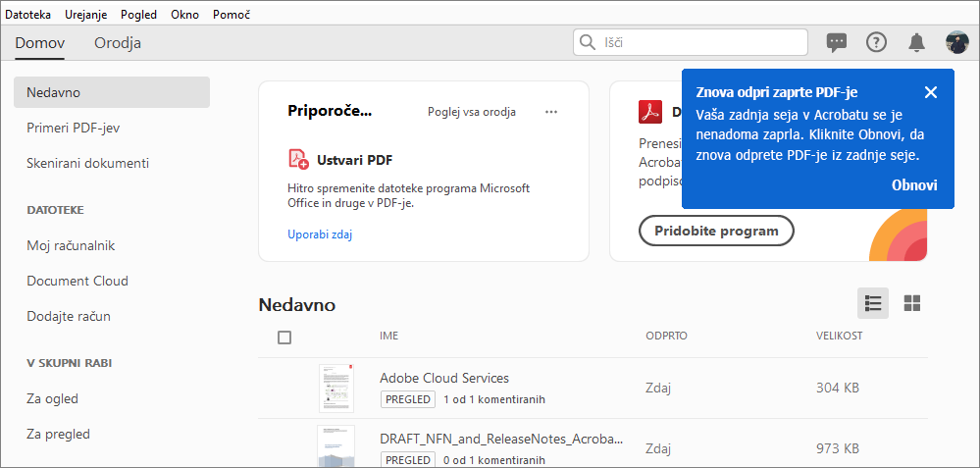Click inside the Išči search field
The image size is (980, 468).
tap(691, 42)
